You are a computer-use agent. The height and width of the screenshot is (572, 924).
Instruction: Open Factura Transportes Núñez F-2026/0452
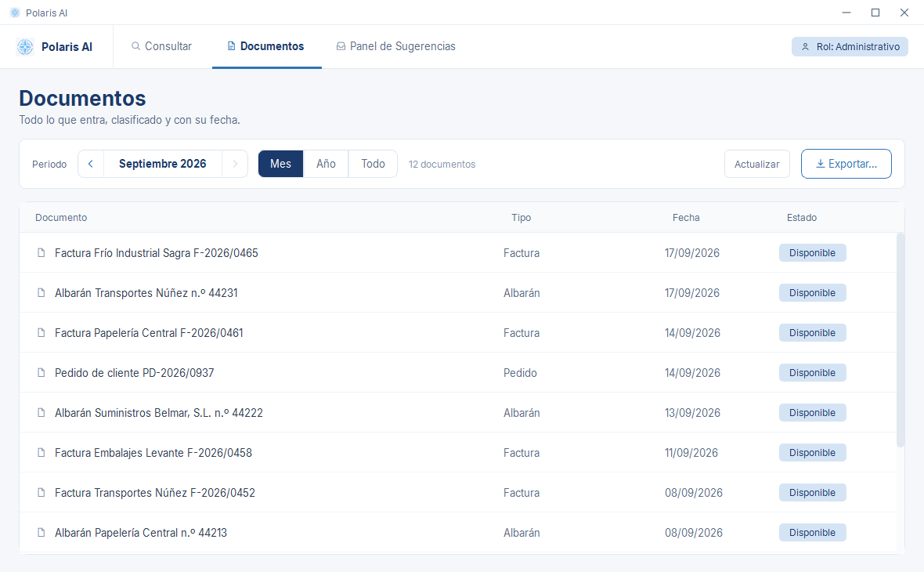point(155,492)
